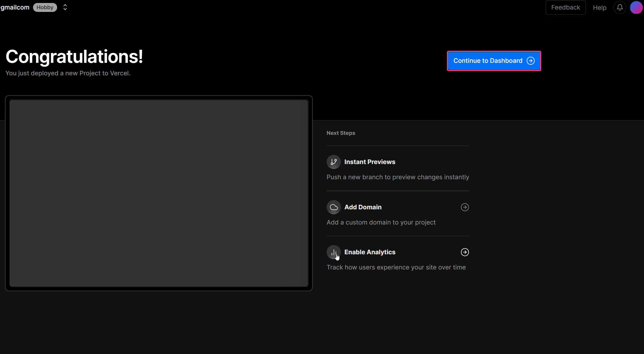
Task: Click the Continue to Dashboard button
Action: [x=494, y=61]
